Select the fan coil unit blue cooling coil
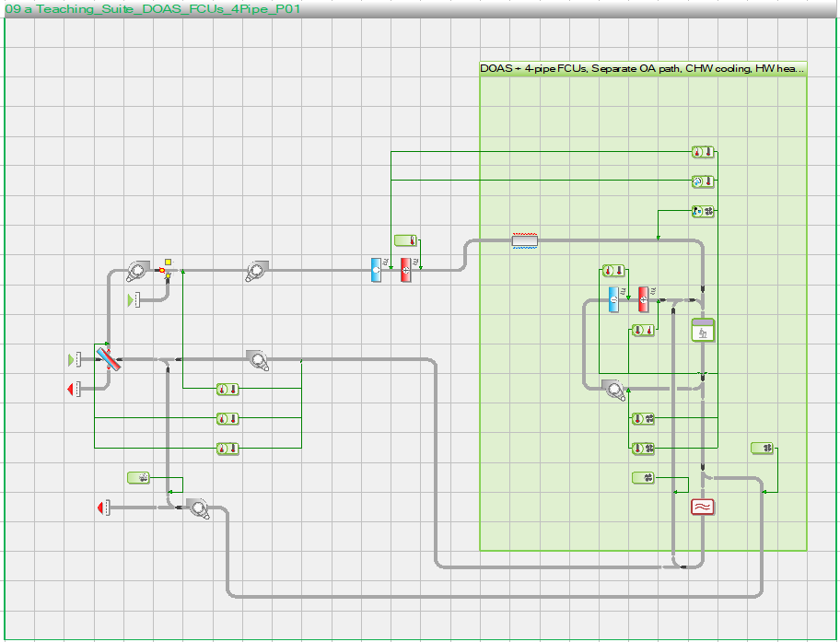This screenshot has height=642, width=840. coord(614,299)
